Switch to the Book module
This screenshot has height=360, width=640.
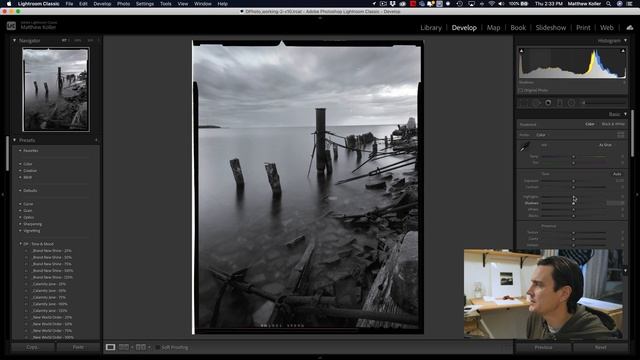[518, 27]
